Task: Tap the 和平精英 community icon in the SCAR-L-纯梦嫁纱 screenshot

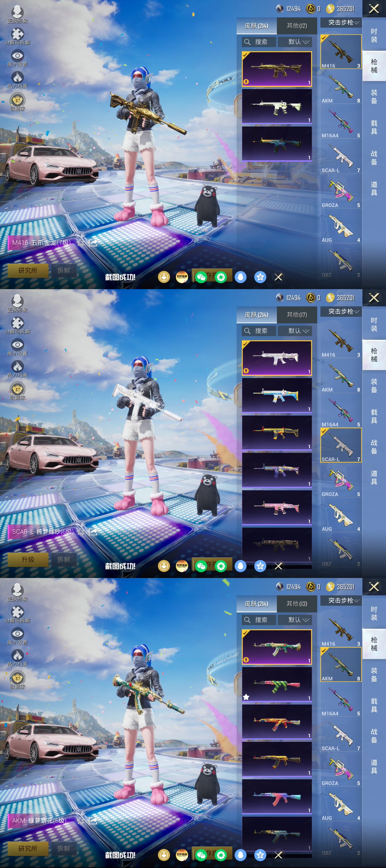Action: tap(182, 566)
